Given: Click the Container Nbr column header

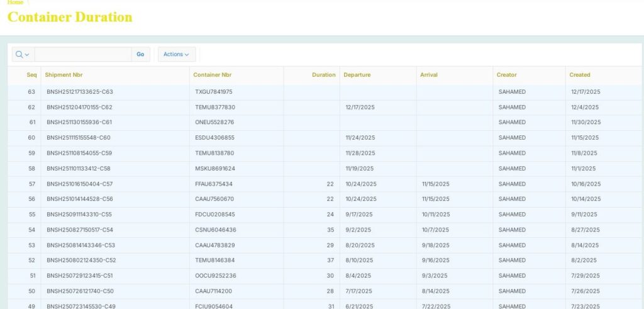Looking at the screenshot, I should click(212, 75).
